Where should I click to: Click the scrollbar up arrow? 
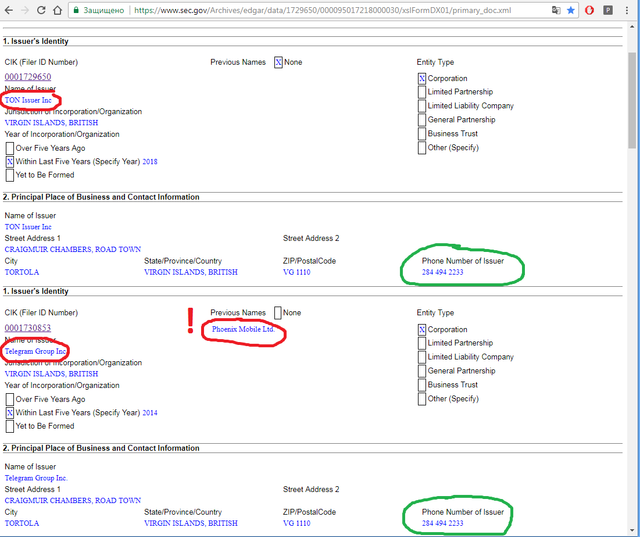tap(632, 27)
